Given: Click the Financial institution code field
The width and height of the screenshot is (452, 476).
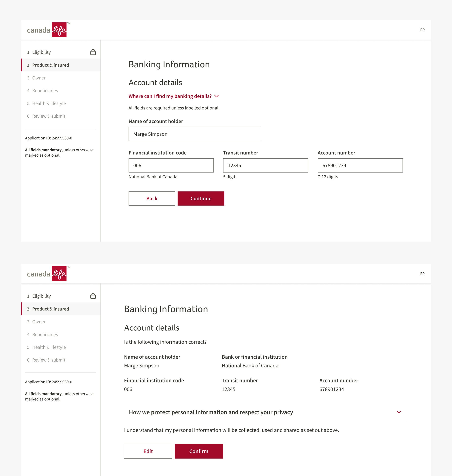Looking at the screenshot, I should 171,165.
